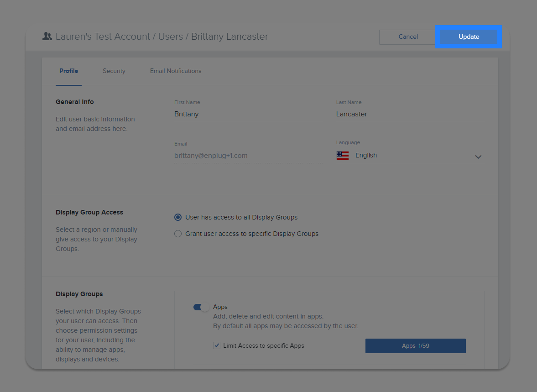
Task: Cancel editing the user
Action: 408,37
